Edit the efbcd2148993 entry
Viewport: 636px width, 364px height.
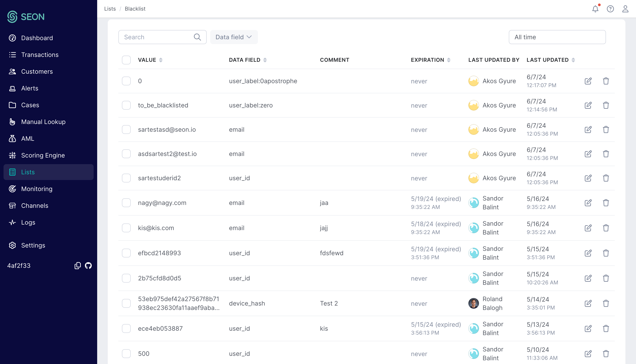[x=588, y=253]
